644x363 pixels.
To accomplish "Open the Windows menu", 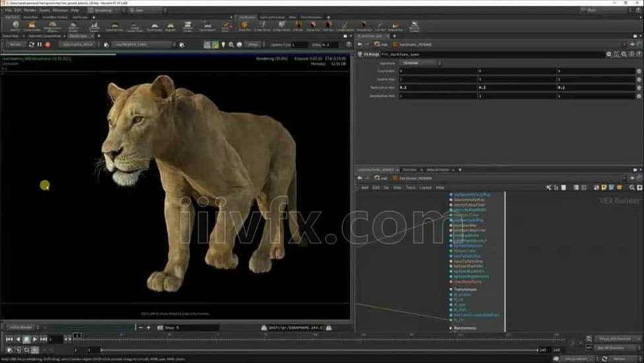I will coord(60,11).
